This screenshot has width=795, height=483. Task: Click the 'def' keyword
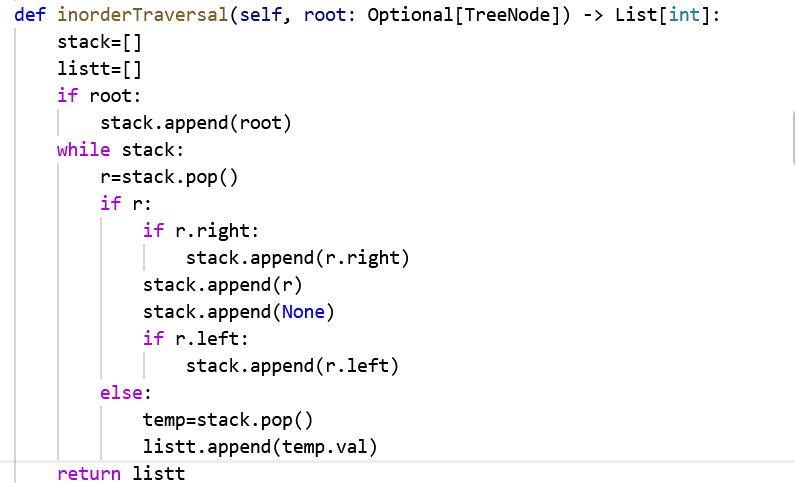(30, 15)
